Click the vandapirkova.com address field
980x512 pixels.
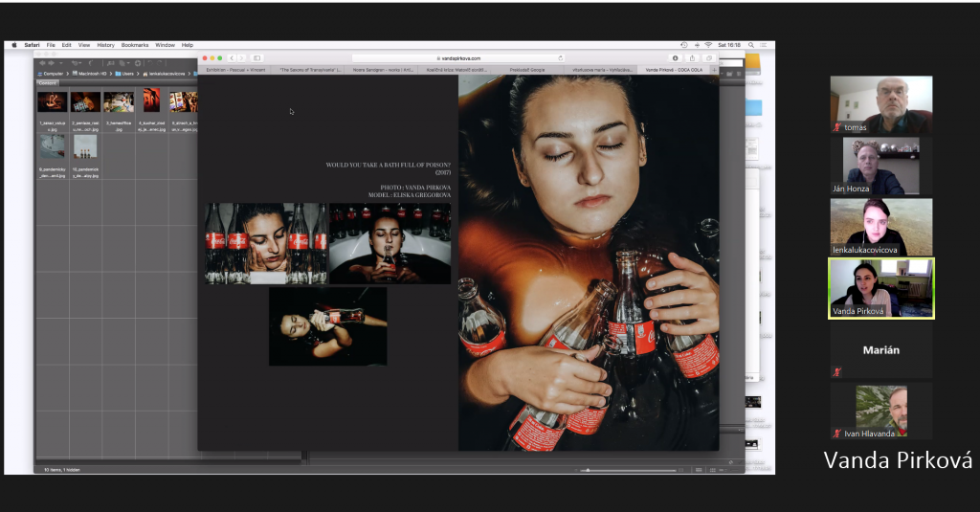[x=458, y=58]
